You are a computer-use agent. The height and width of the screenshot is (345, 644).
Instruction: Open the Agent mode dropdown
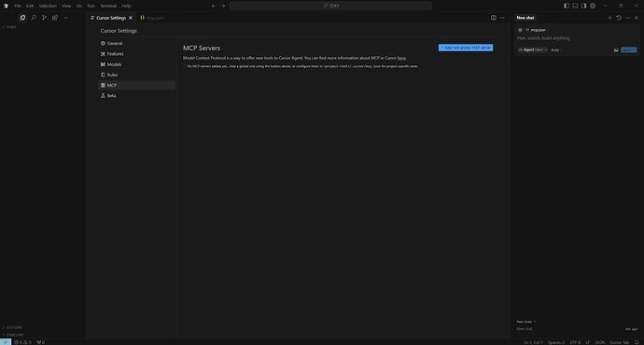click(x=532, y=50)
